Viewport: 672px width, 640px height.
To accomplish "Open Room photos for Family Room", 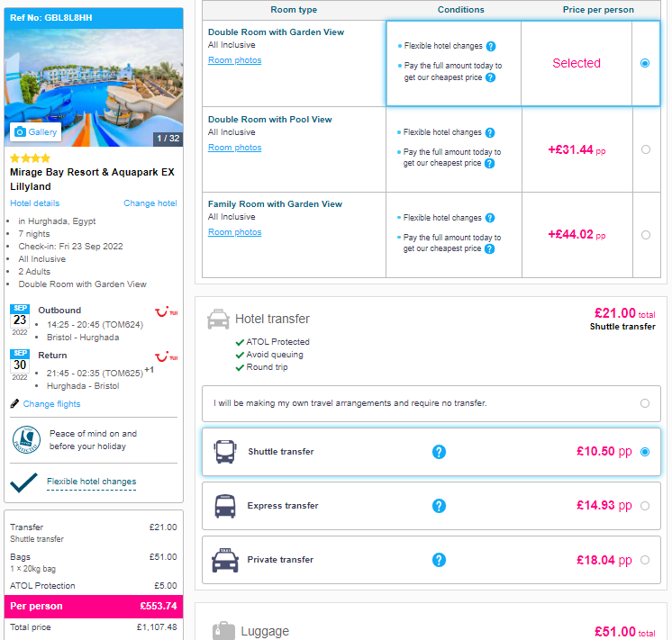I will [x=234, y=231].
